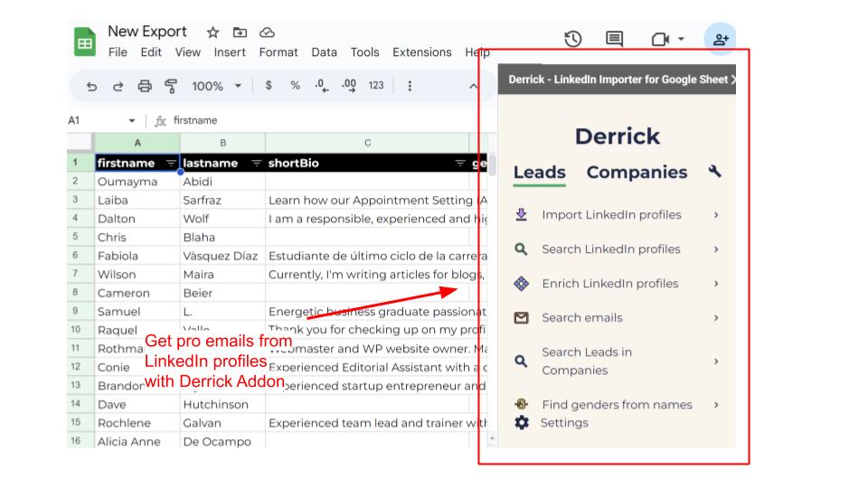The image size is (868, 488).
Task: Click the print icon
Action: click(145, 86)
